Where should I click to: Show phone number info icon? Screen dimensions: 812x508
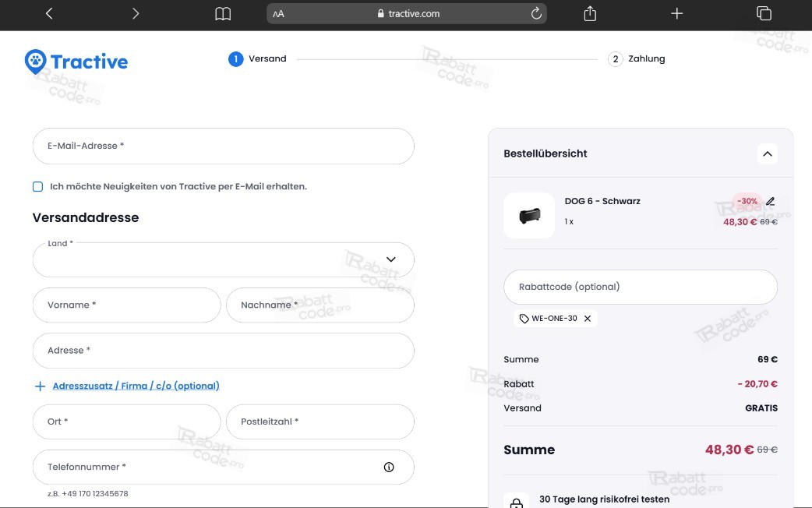pos(389,467)
